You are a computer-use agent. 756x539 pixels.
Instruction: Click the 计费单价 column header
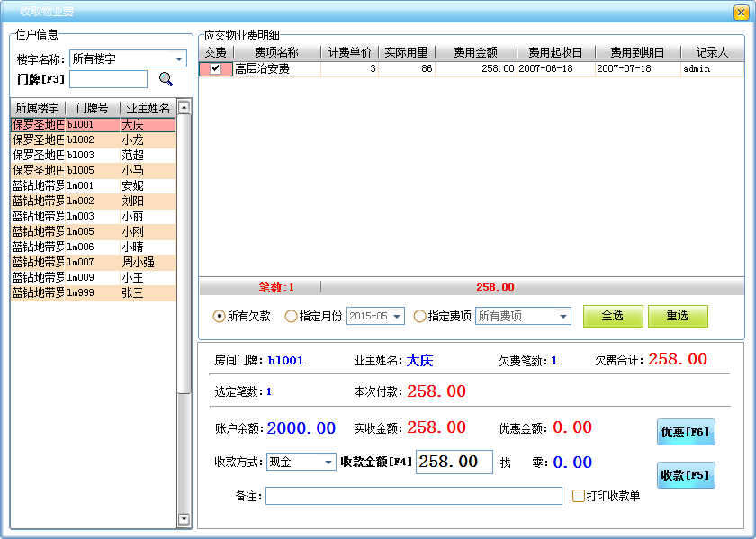pos(349,52)
